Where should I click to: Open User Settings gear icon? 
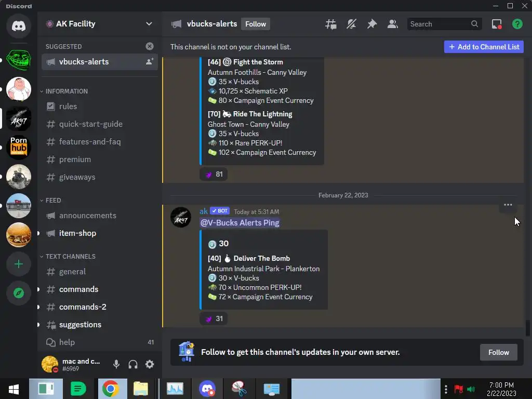point(150,364)
